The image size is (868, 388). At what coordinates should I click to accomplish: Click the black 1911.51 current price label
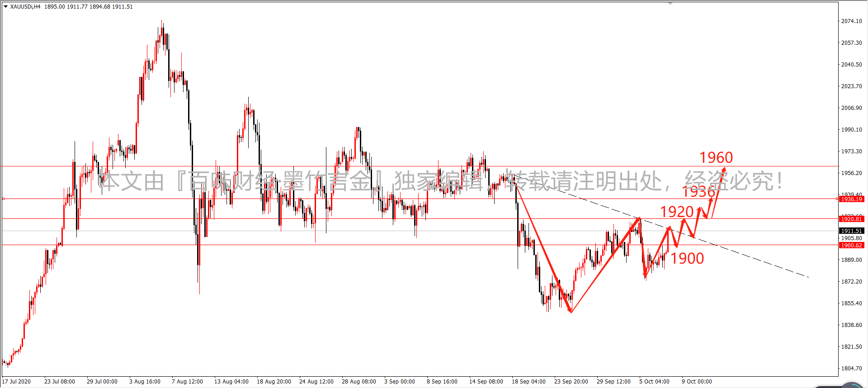(x=851, y=231)
